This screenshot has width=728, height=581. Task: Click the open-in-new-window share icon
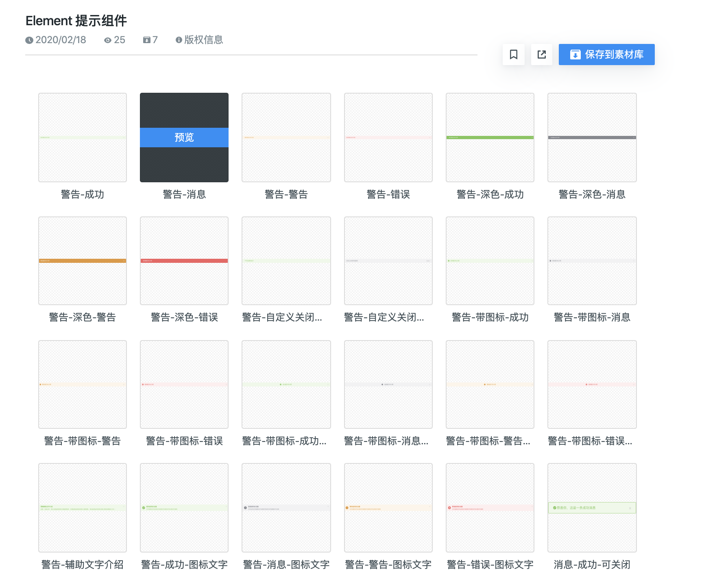pos(542,55)
